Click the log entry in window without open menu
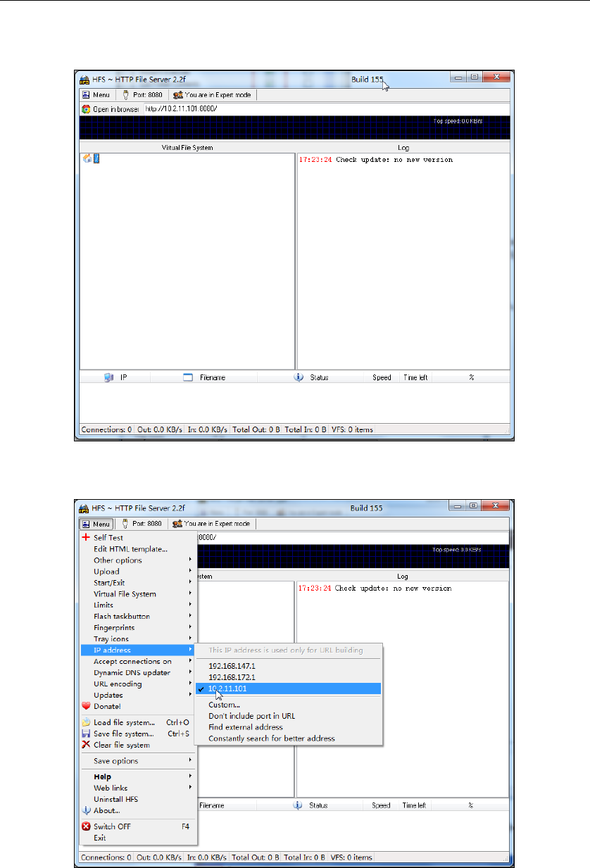This screenshot has height=868, width=590. 376,160
